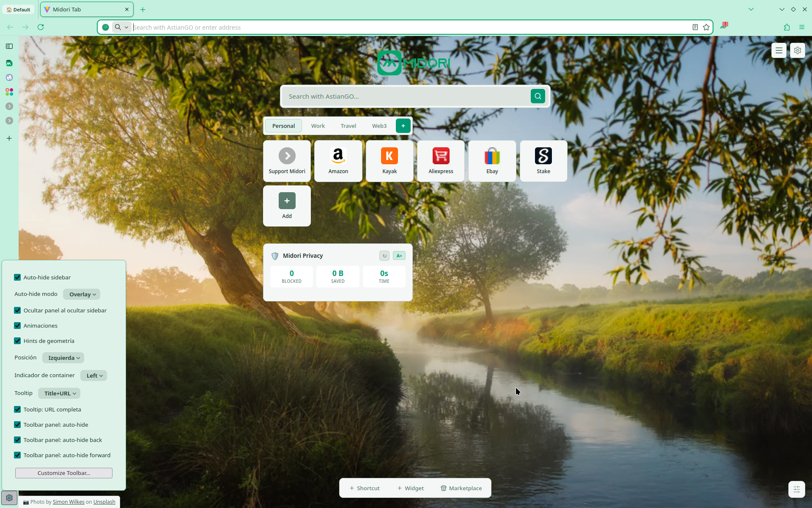The width and height of the screenshot is (812, 508).
Task: Click the + Shortcut button
Action: pyautogui.click(x=365, y=488)
